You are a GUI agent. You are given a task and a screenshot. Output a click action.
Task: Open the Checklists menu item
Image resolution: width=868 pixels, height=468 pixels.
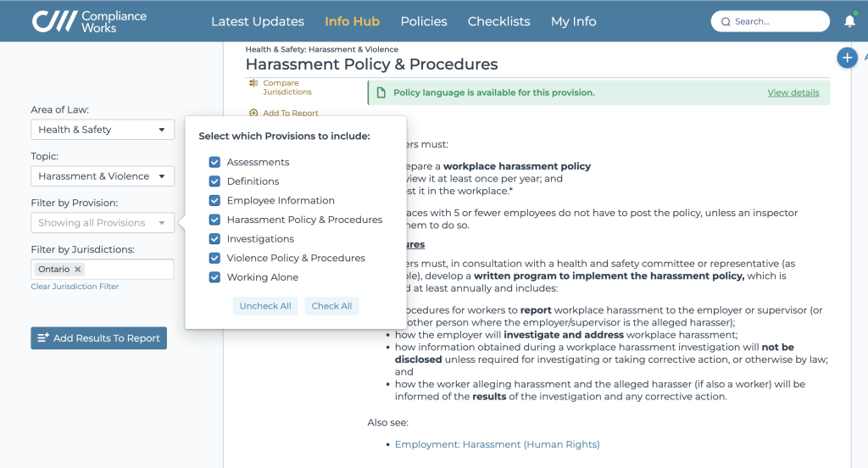point(498,21)
